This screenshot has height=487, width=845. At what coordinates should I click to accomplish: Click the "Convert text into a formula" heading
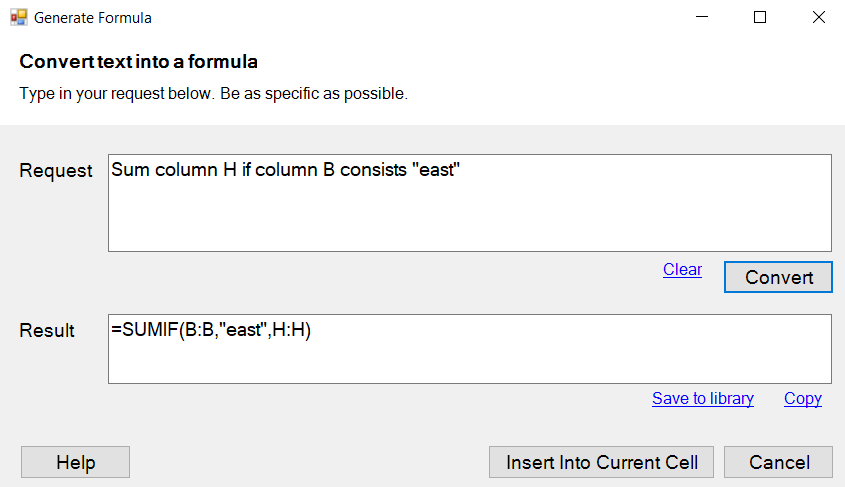tap(138, 61)
